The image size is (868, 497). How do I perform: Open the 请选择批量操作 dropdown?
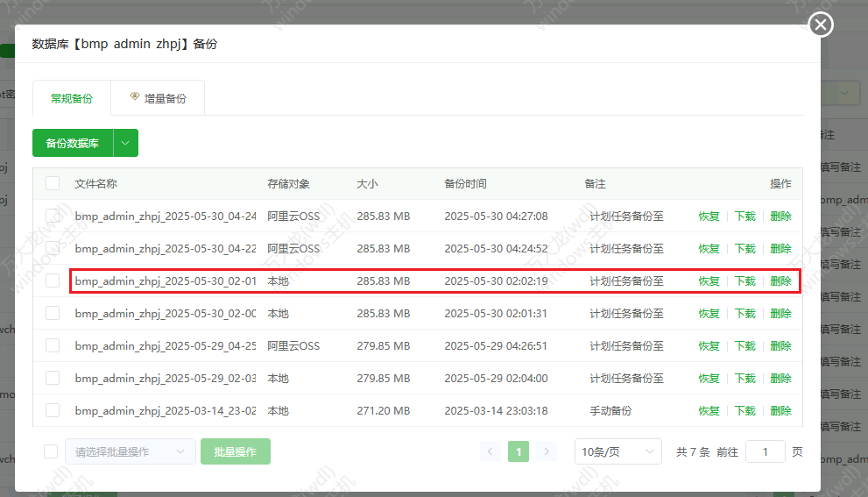click(131, 451)
